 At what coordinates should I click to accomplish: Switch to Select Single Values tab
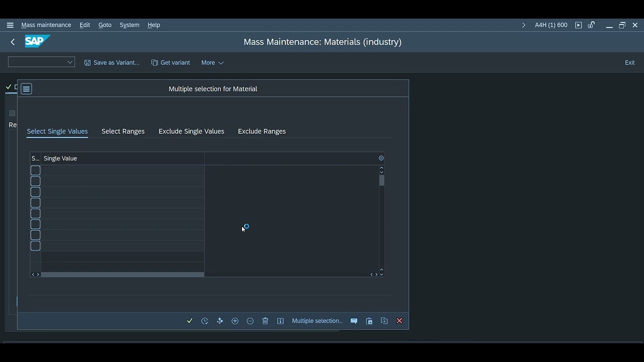(57, 131)
